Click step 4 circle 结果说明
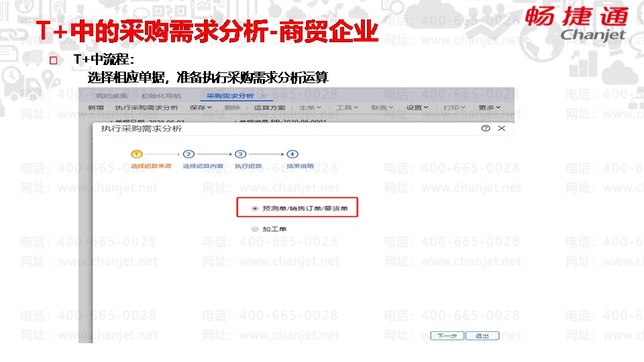644x362 pixels. [292, 154]
